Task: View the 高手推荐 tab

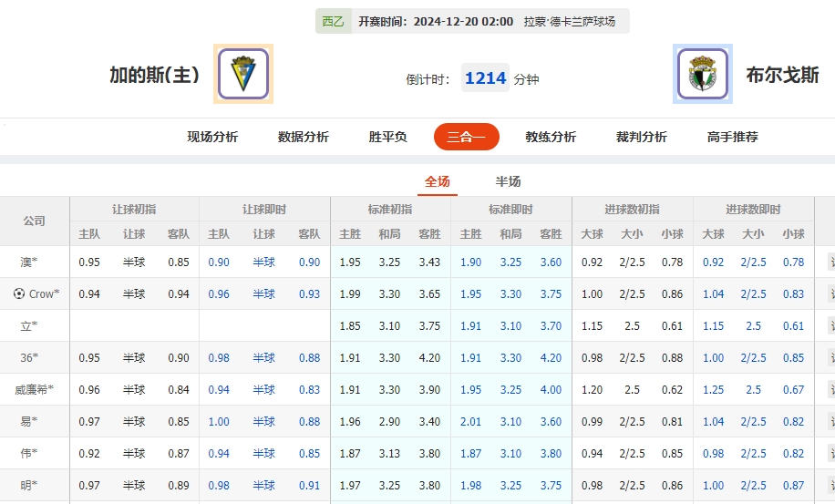Action: (x=733, y=137)
